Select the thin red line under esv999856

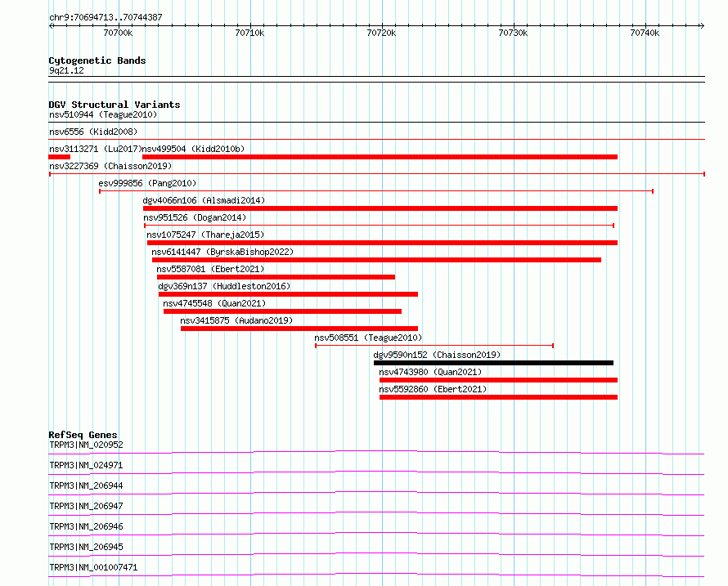click(376, 191)
